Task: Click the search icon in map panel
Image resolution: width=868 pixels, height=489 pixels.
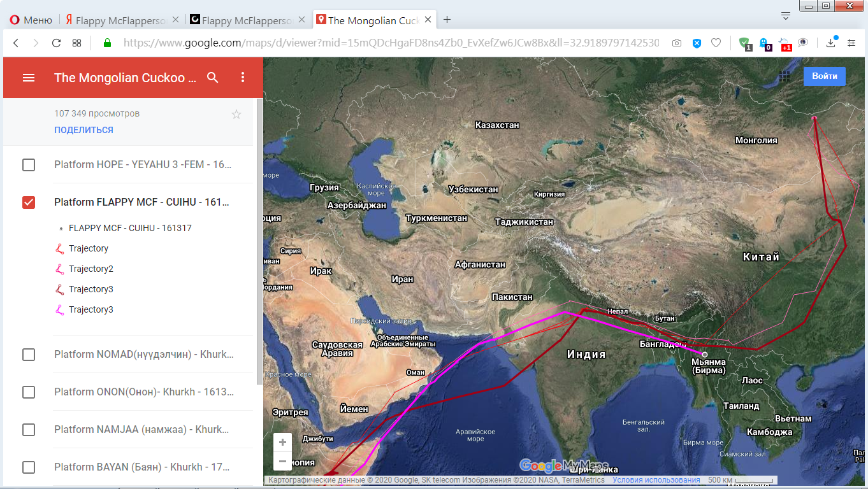Action: pyautogui.click(x=213, y=78)
